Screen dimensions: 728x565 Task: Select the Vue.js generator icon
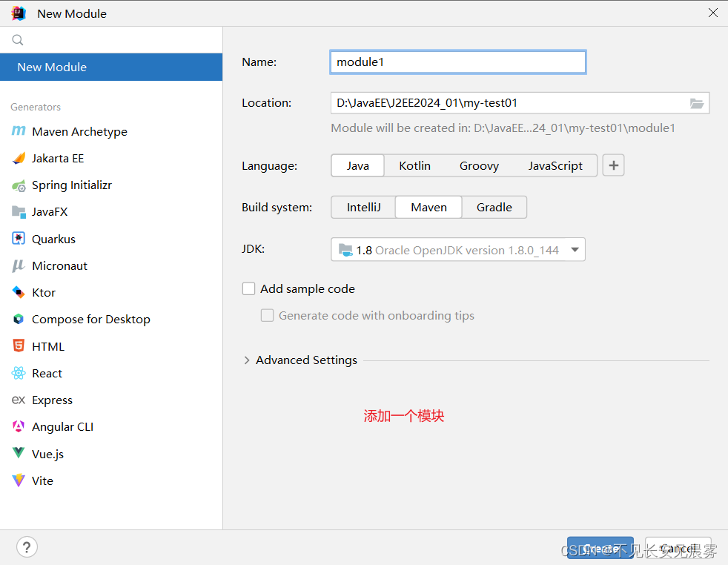point(19,453)
